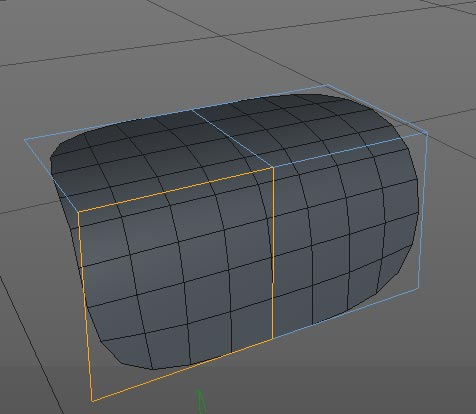The image size is (476, 414).
Task: Click the blue cage's bottom-right slanted edge
Action: 346,314
